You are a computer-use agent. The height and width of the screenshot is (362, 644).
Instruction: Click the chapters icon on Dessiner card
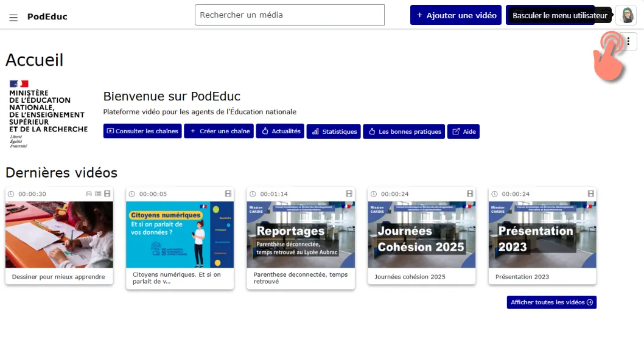click(98, 193)
